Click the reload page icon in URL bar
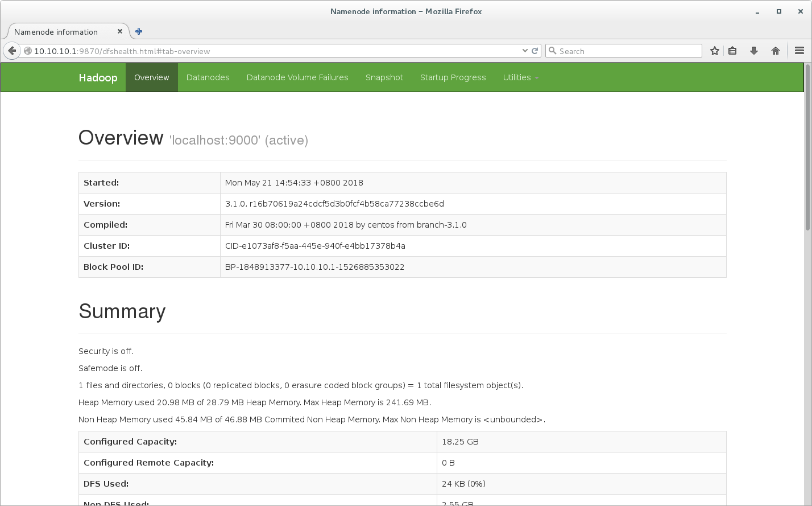This screenshot has width=812, height=506. click(535, 51)
